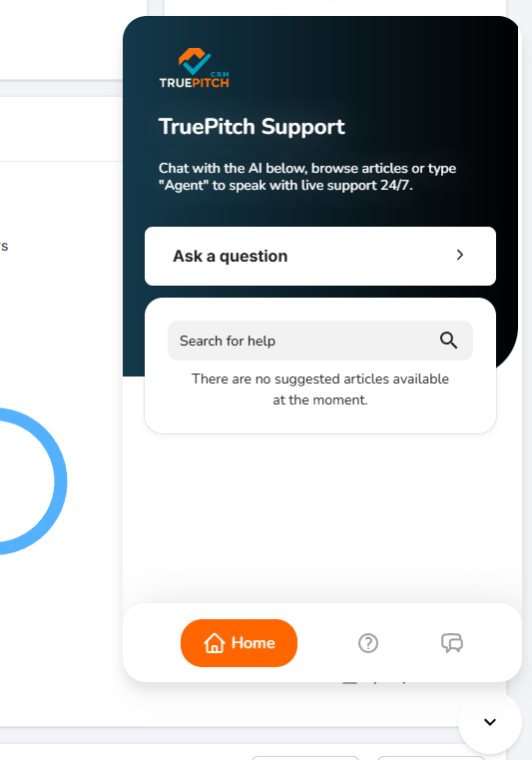Viewport: 532px width, 760px height.
Task: Collapse support widget with down-chevron button
Action: [490, 722]
